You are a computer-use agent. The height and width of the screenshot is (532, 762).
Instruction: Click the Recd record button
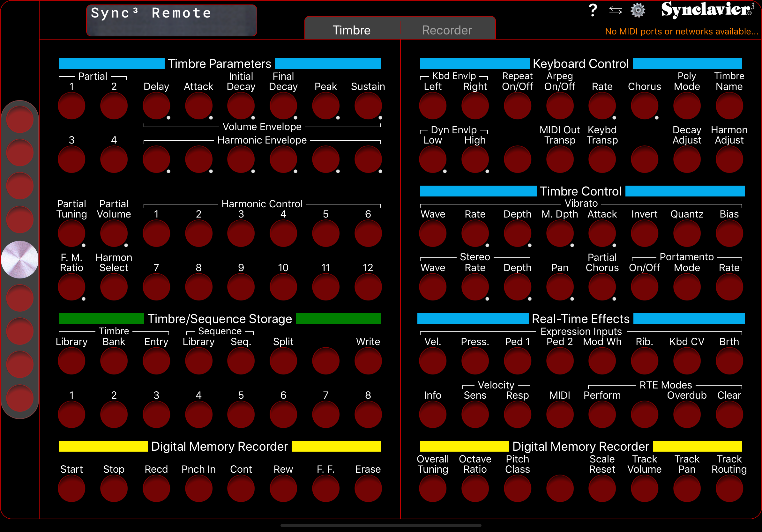(x=156, y=489)
